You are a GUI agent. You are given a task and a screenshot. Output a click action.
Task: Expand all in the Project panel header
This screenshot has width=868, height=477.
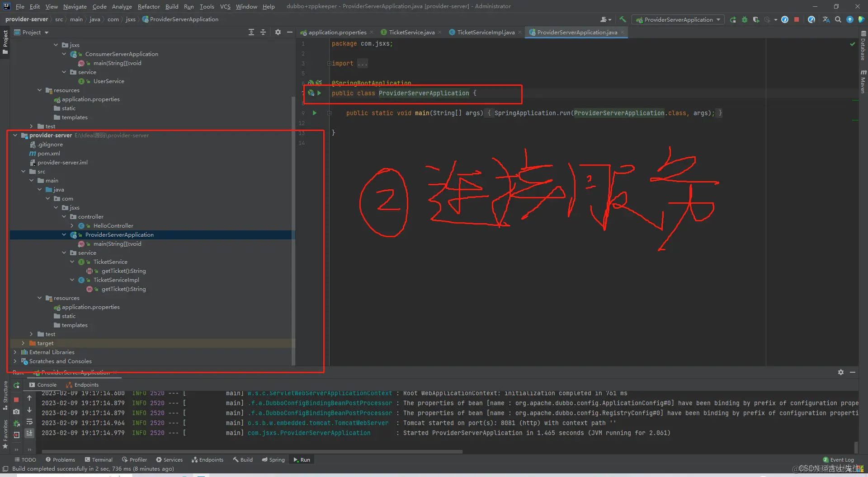251,32
